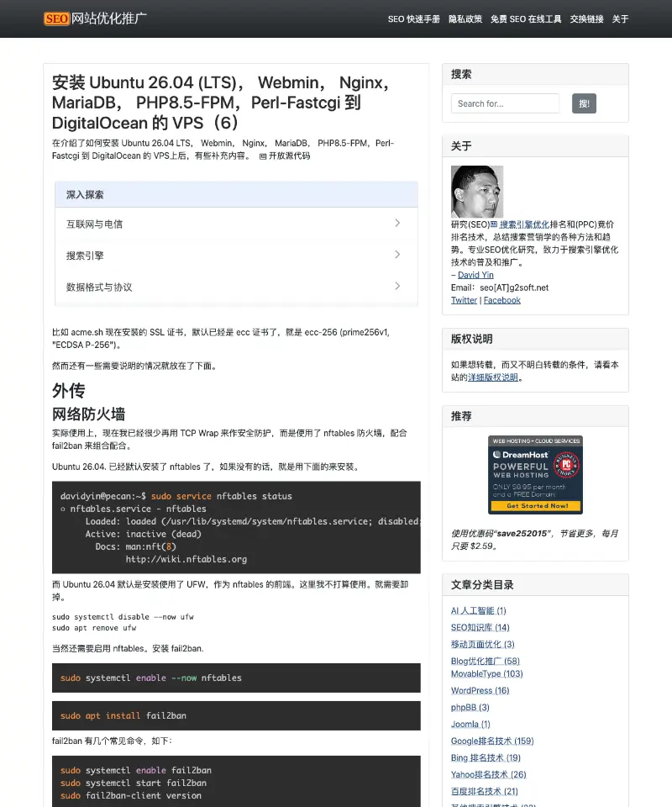This screenshot has height=807, width=672.
Task: Visit the Facebook link
Action: [501, 300]
